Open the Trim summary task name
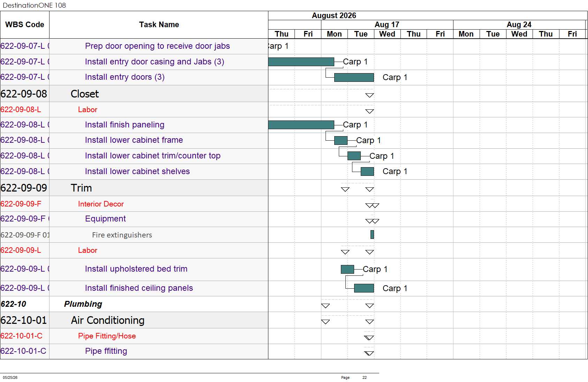This screenshot has height=382, width=588. 81,188
